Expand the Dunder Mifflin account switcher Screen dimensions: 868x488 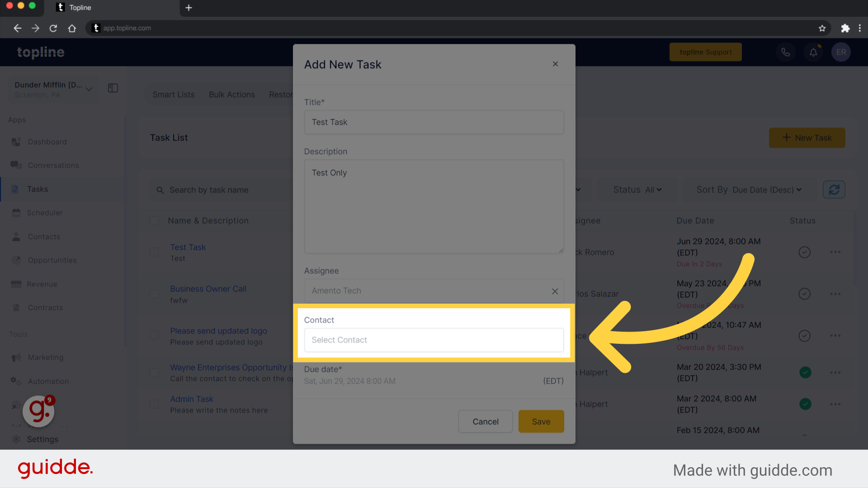coord(53,89)
